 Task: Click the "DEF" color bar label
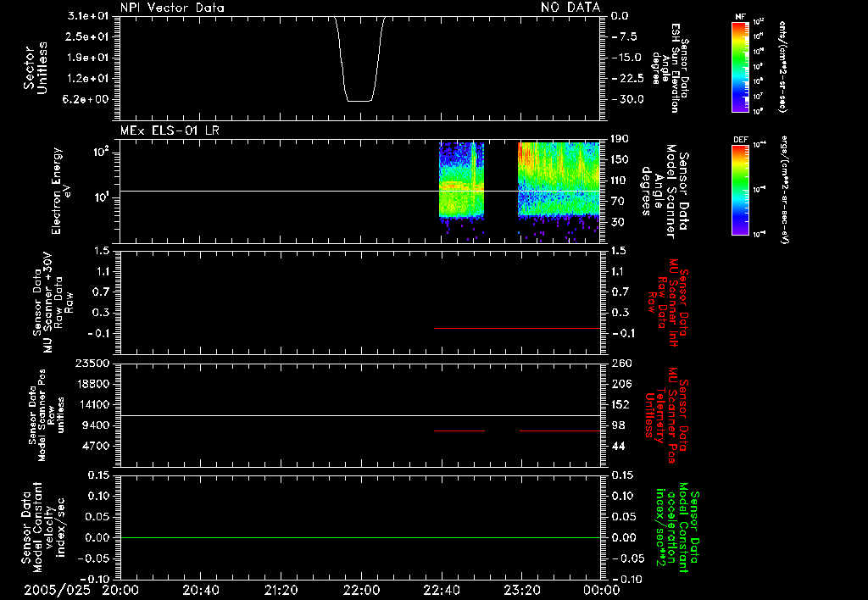coord(741,140)
